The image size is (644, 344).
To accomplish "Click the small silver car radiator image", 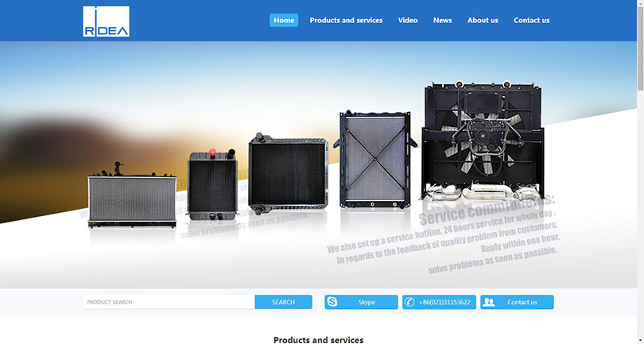I will click(131, 199).
